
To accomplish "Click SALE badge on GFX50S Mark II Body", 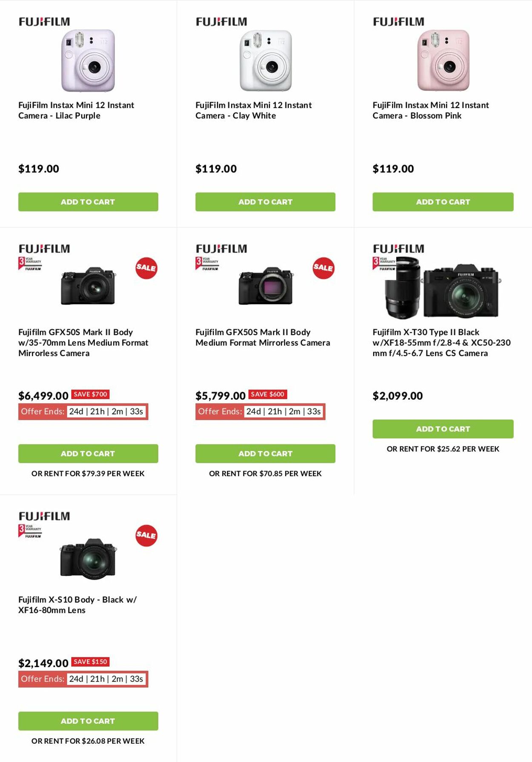I will tap(323, 268).
